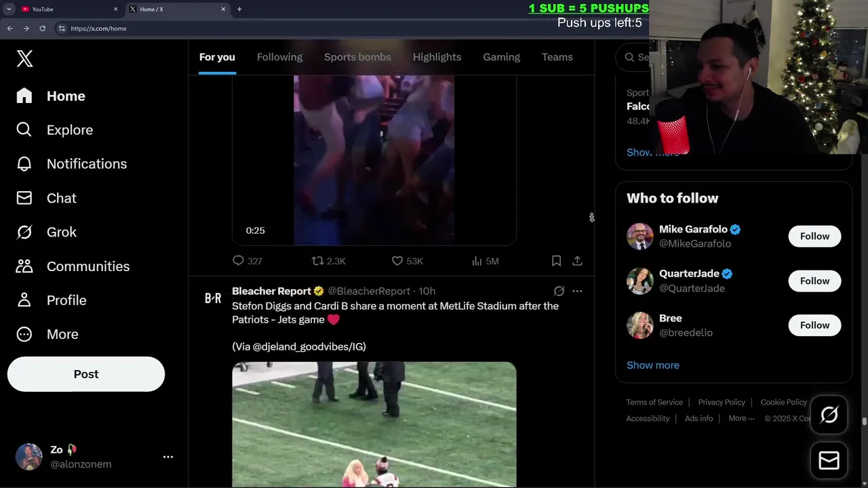The image size is (868, 488).
Task: Open Bleacher Report profile name
Action: (x=271, y=291)
